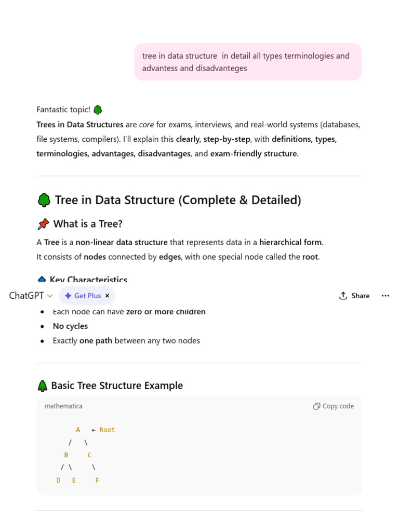Image resolution: width=399 pixels, height=532 pixels.
Task: Click the Tree in Data Structure heading
Action: tap(178, 200)
